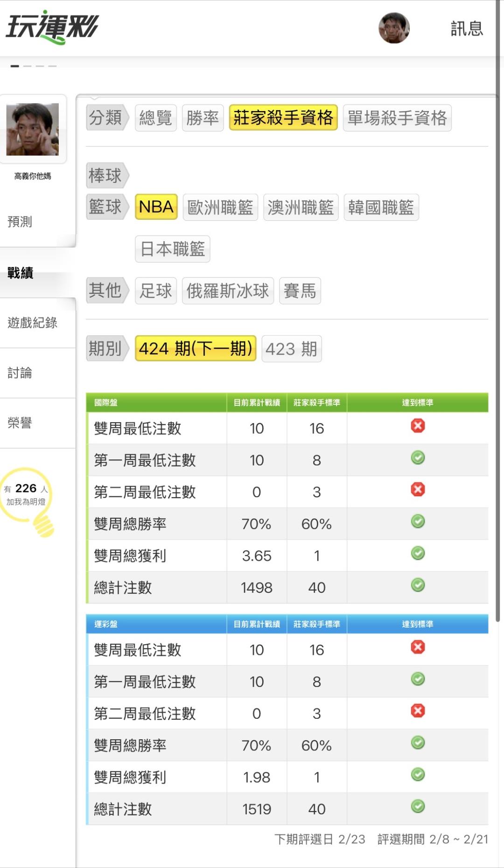The width and height of the screenshot is (504, 868).
Task: Choose 澳洲職籃 league filter
Action: 301,208
